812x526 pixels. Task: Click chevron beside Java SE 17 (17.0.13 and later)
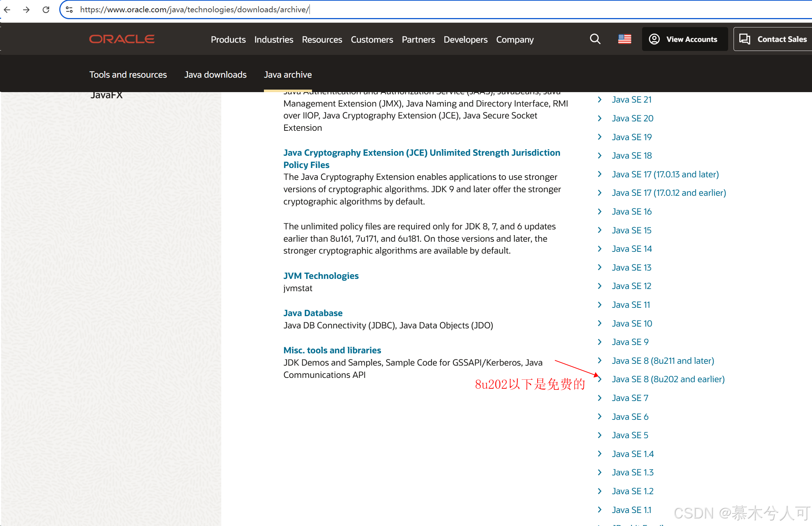tap(600, 174)
